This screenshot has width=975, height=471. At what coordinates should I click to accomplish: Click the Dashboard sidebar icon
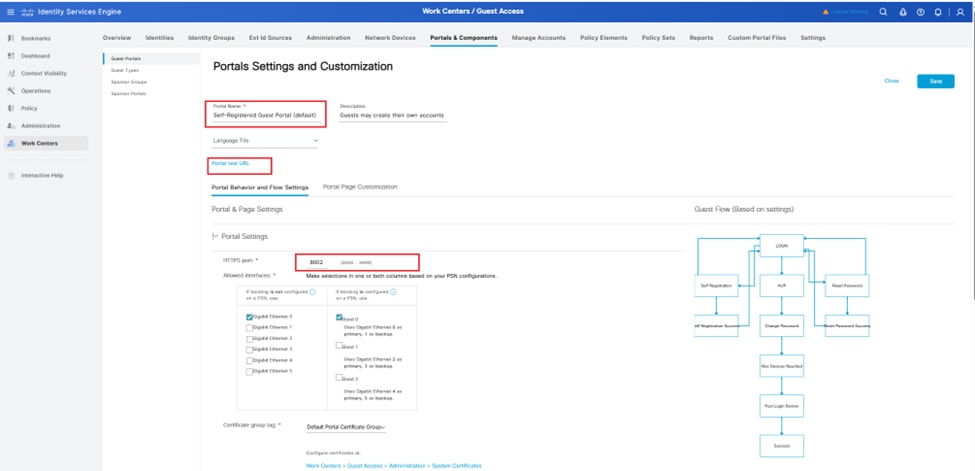pyautogui.click(x=11, y=56)
